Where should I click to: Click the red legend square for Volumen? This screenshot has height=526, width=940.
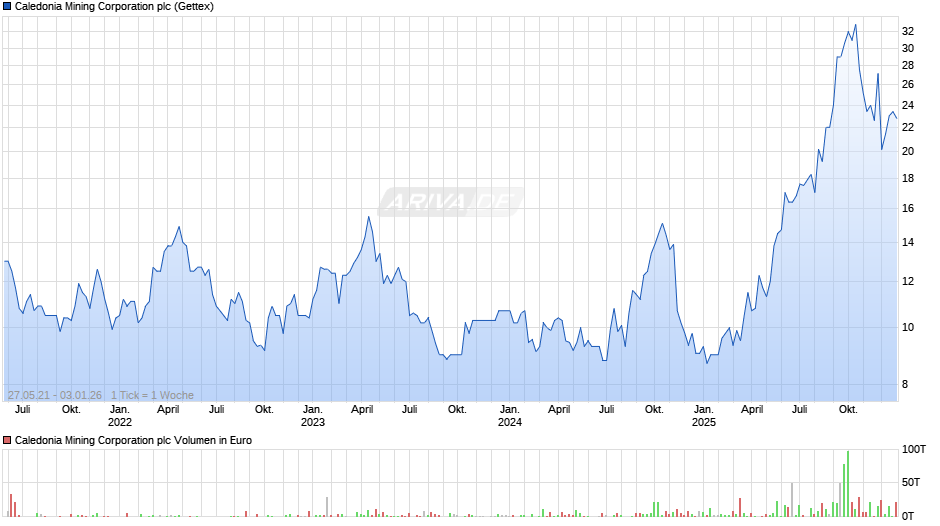(x=7, y=440)
